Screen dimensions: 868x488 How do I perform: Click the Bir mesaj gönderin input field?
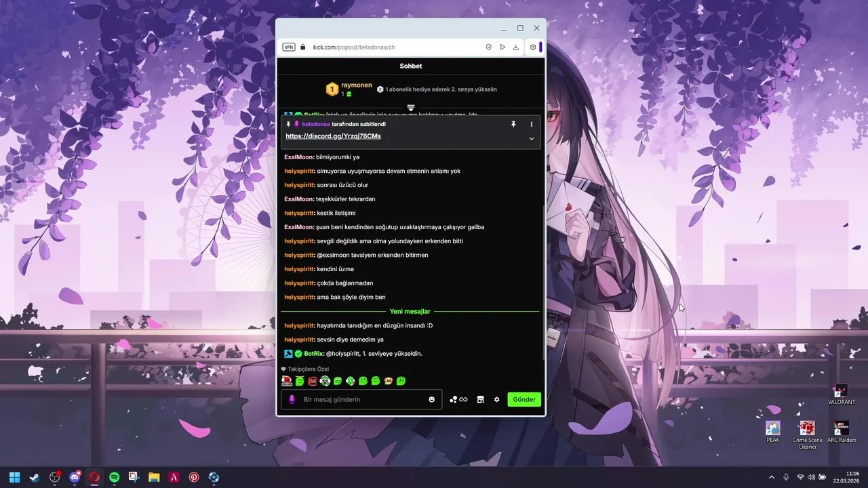(x=361, y=399)
